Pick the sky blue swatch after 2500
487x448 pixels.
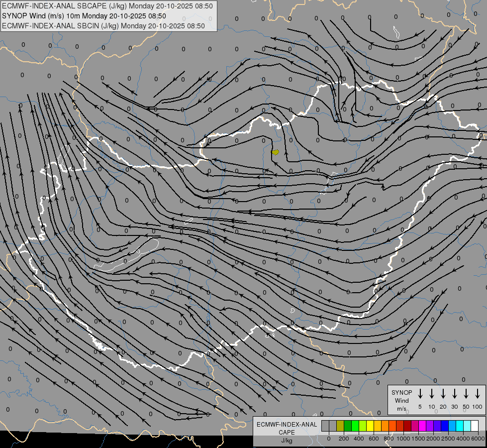[452, 426]
